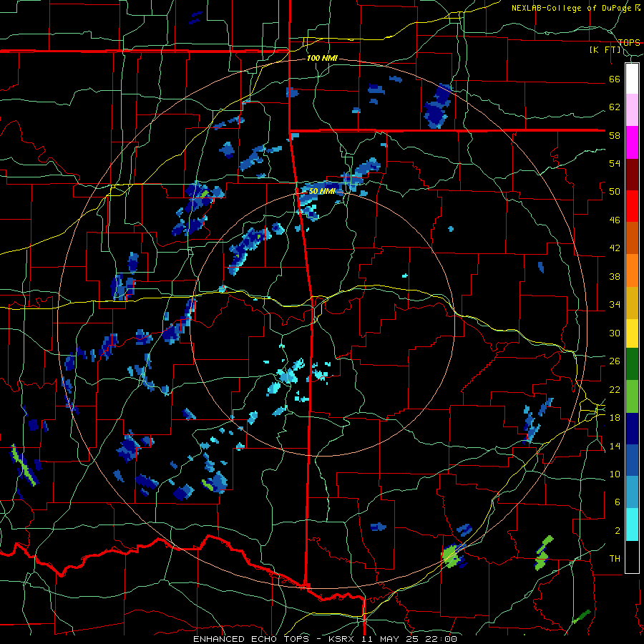Click the yellow legend swatch beside 30
Viewport: 644px width, 644px height.
pyautogui.click(x=632, y=333)
